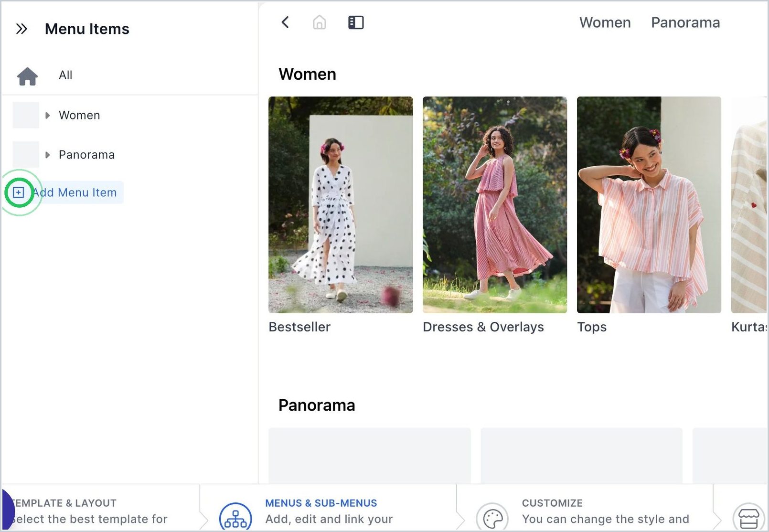Click the Customize palette icon
This screenshot has height=532, width=769.
[x=492, y=518]
